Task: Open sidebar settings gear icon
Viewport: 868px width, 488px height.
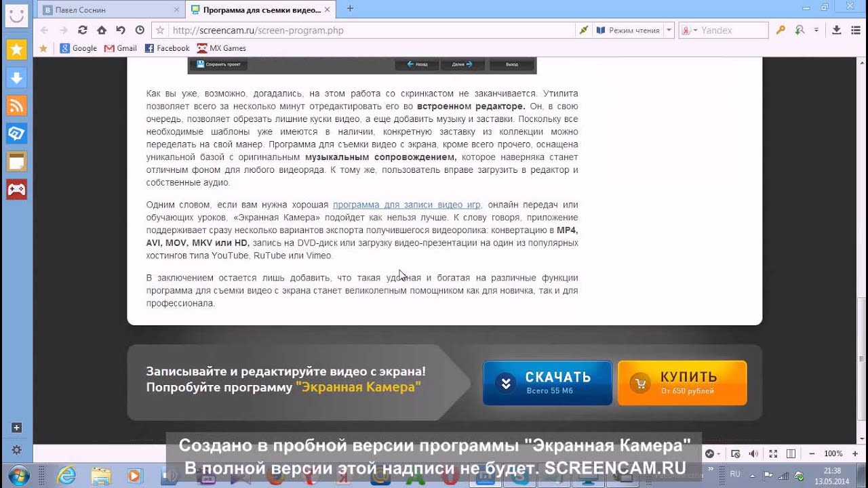Action: click(x=17, y=450)
